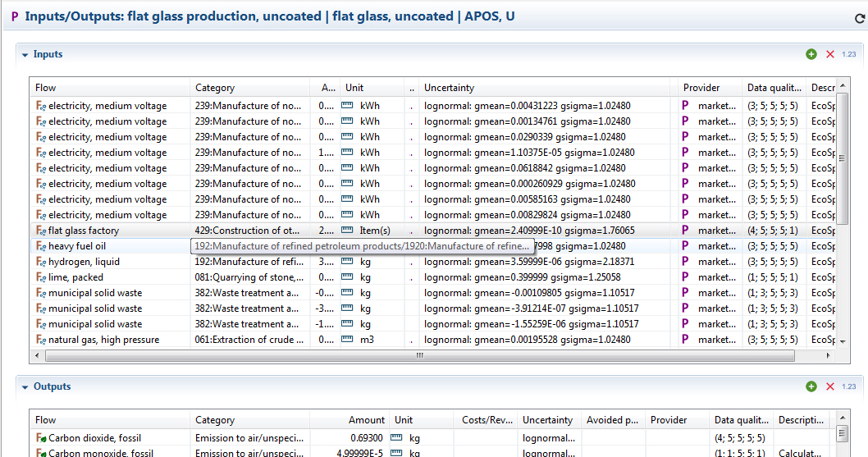Add a new flow to Outputs
Viewport: 868px width, 457px height.
point(811,386)
